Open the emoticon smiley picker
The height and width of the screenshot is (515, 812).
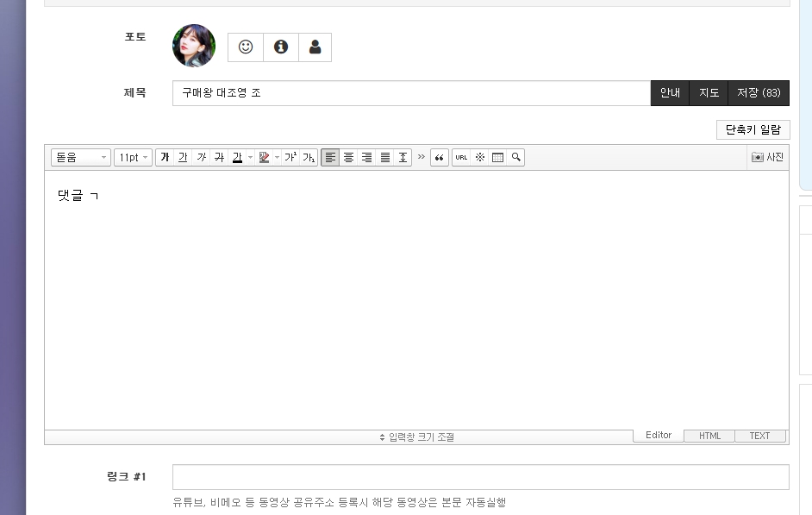(x=246, y=47)
